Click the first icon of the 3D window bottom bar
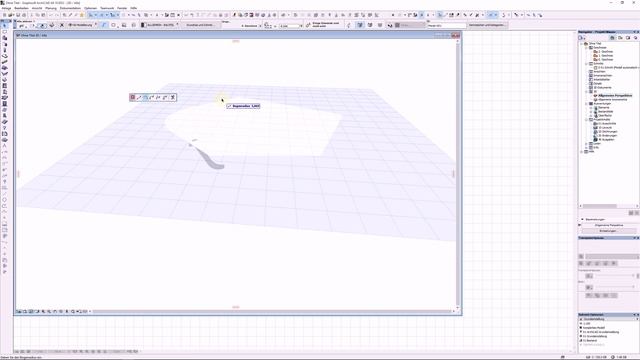 (x=19, y=311)
